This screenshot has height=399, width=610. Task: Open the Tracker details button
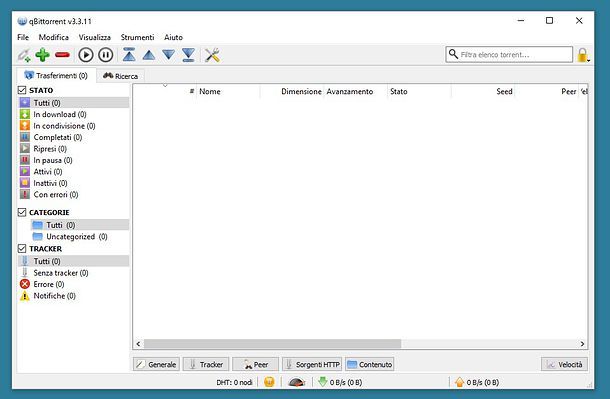[206, 364]
